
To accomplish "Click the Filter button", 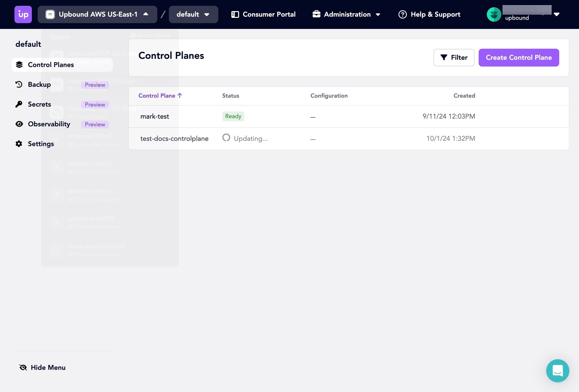I will (x=454, y=57).
